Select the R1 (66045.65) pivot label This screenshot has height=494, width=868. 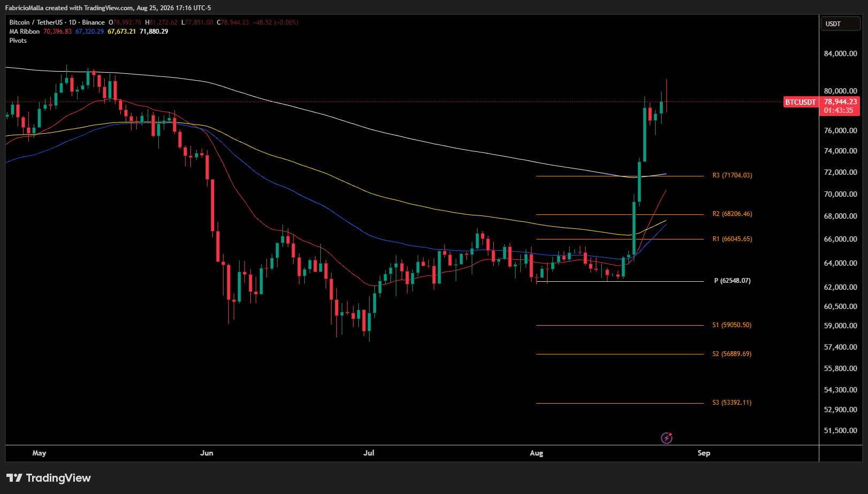(x=732, y=239)
